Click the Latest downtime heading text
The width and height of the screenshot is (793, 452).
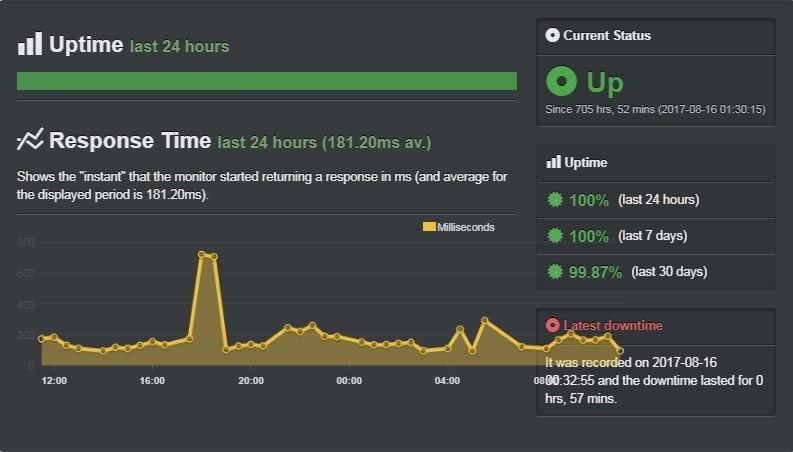613,325
